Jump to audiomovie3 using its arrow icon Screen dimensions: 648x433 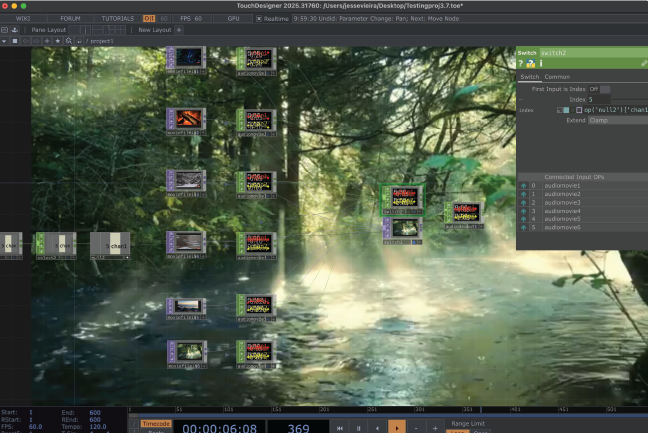tap(523, 202)
